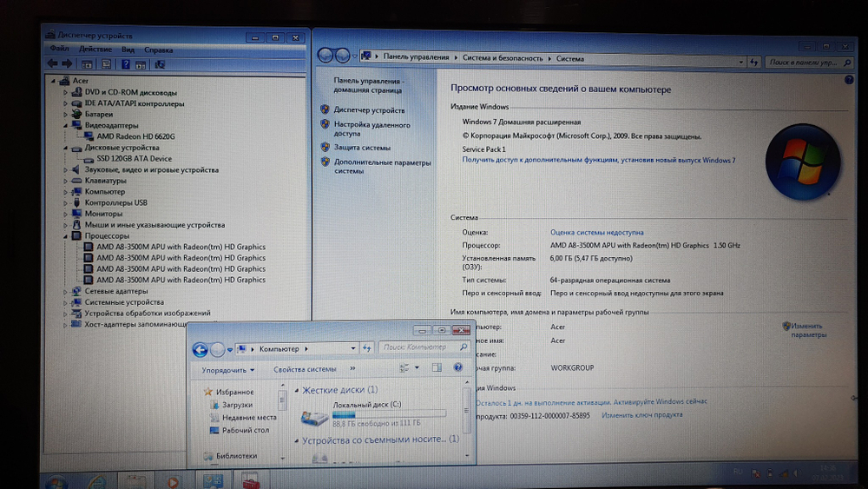Select SSD 120GB ATA Device
The image size is (868, 489).
pyautogui.click(x=134, y=158)
